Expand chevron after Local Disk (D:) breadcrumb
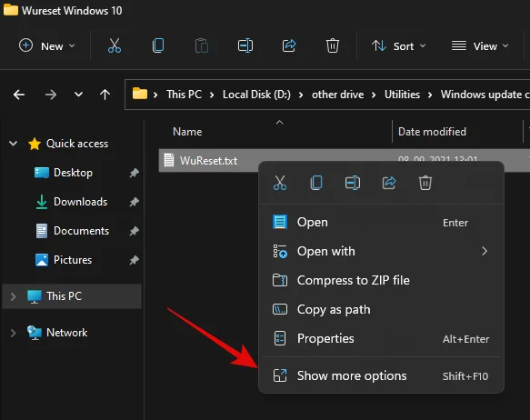This screenshot has width=530, height=420. (301, 95)
